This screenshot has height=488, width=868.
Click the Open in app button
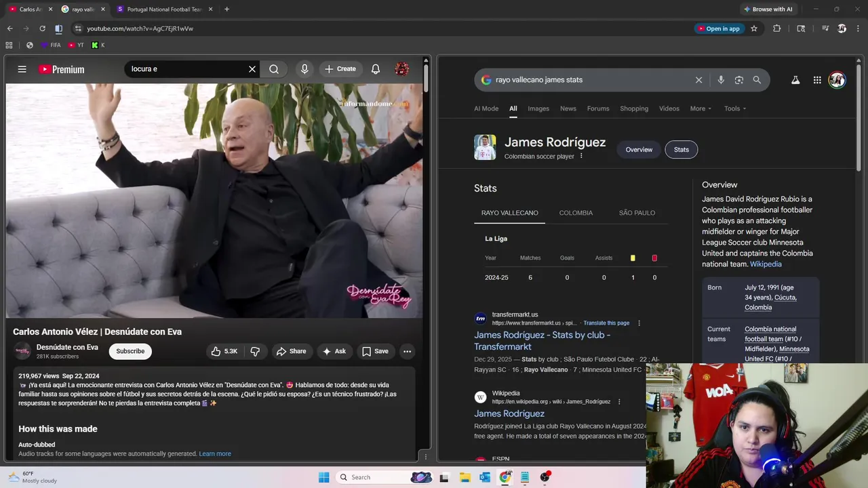pyautogui.click(x=718, y=28)
